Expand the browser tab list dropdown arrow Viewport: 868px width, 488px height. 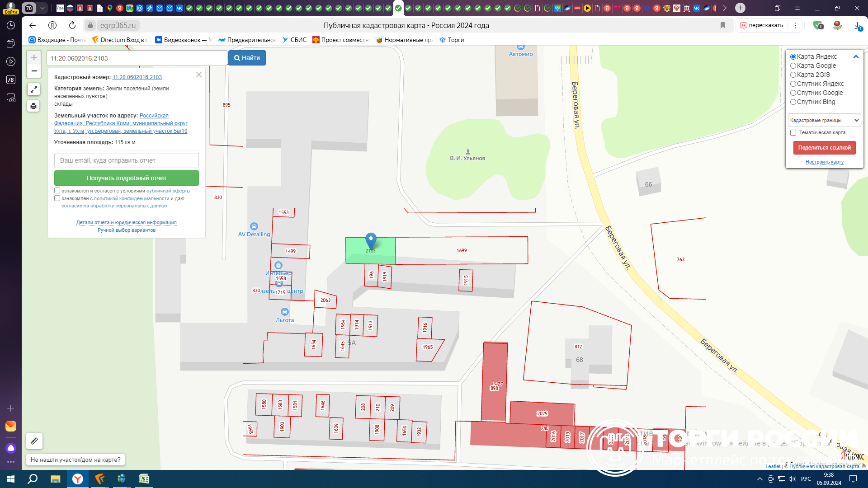tap(42, 8)
